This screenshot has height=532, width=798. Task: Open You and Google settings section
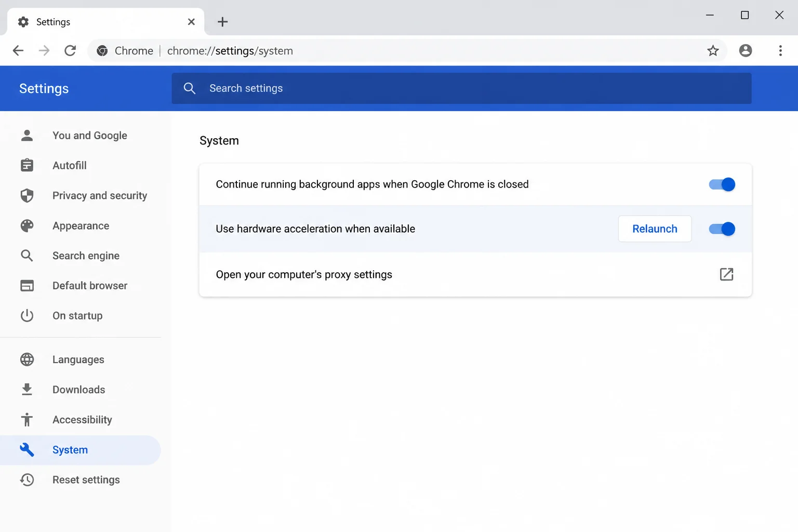tap(81, 136)
